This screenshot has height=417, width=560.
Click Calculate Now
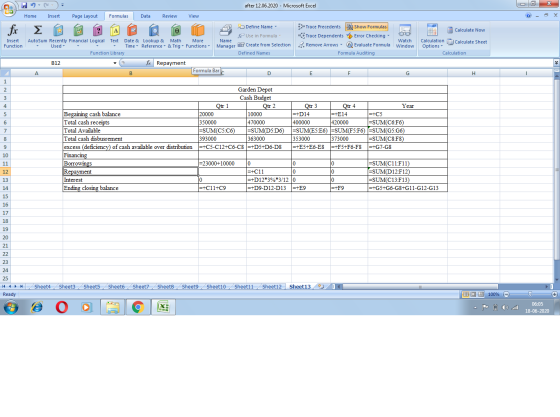coord(466,30)
